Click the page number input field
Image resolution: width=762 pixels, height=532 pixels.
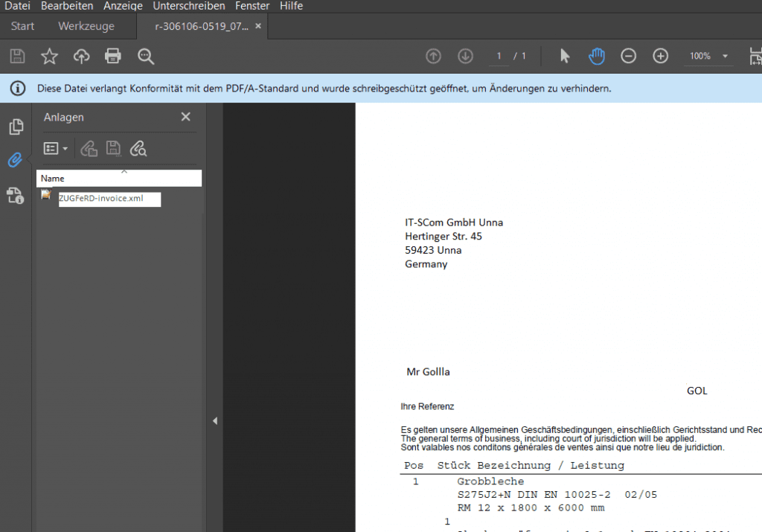click(499, 57)
